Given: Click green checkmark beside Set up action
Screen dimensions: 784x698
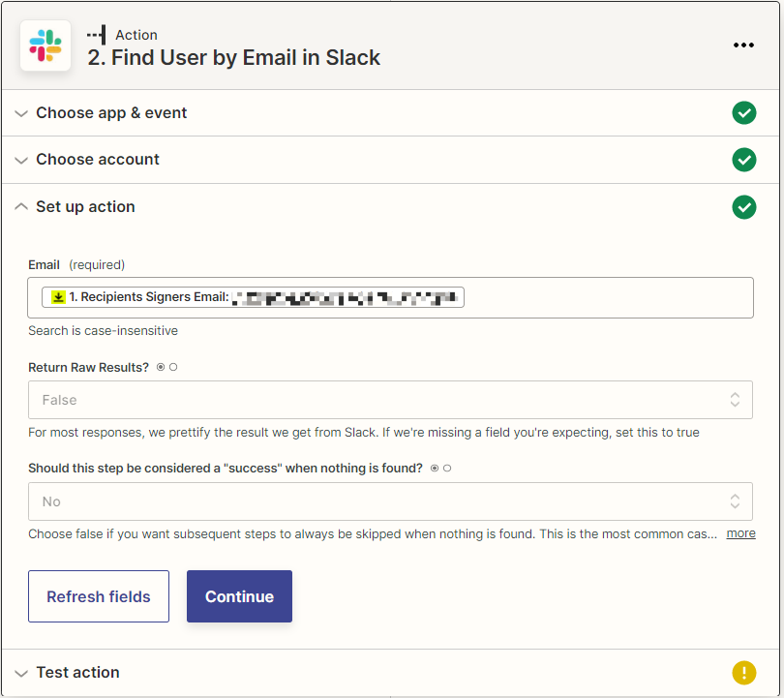Looking at the screenshot, I should (744, 207).
